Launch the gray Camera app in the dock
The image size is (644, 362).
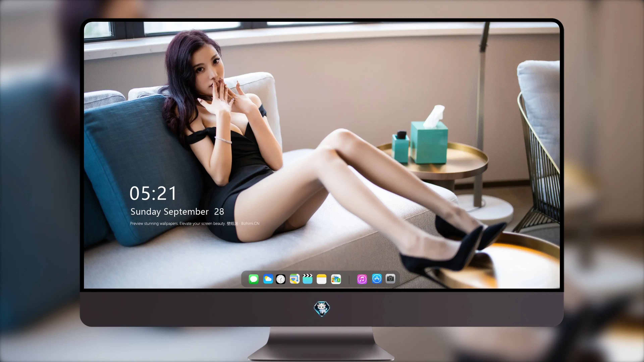point(390,279)
